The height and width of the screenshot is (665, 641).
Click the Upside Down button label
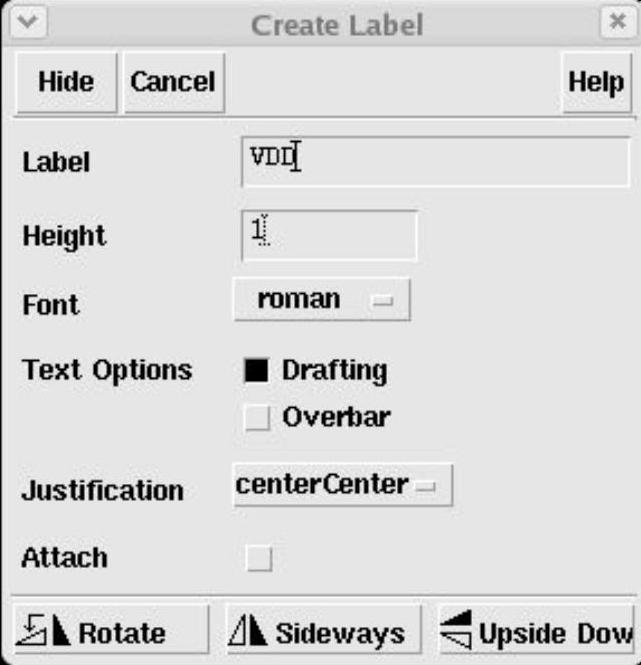tap(556, 632)
